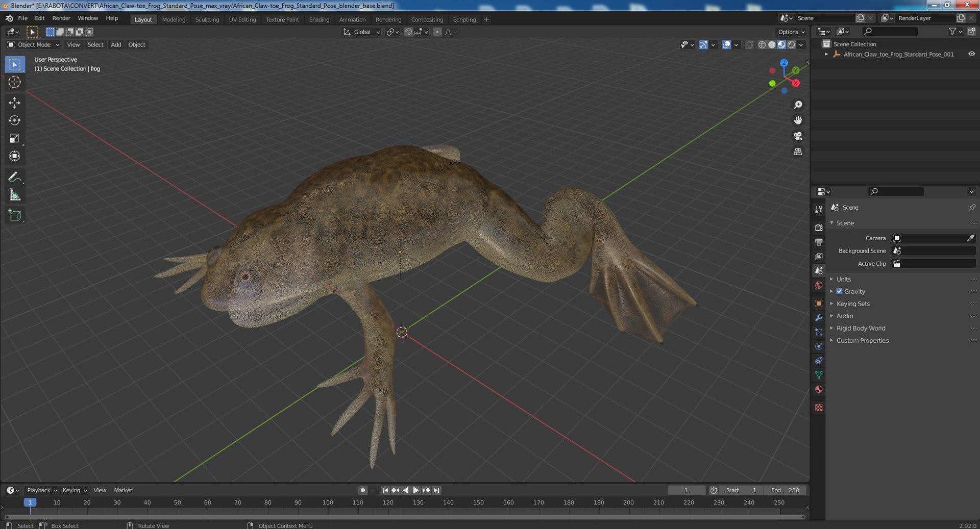Open the Render properties tab
Screen dimensions: 980x529
(x=819, y=228)
